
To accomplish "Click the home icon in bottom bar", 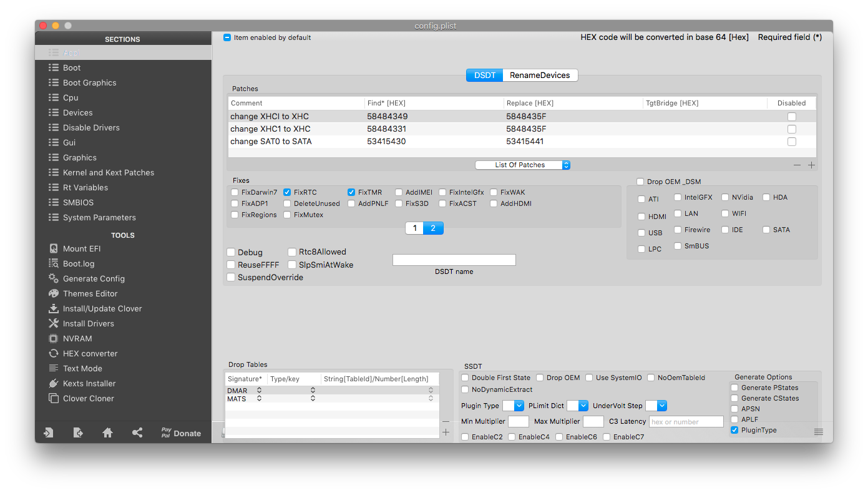I will [x=107, y=432].
